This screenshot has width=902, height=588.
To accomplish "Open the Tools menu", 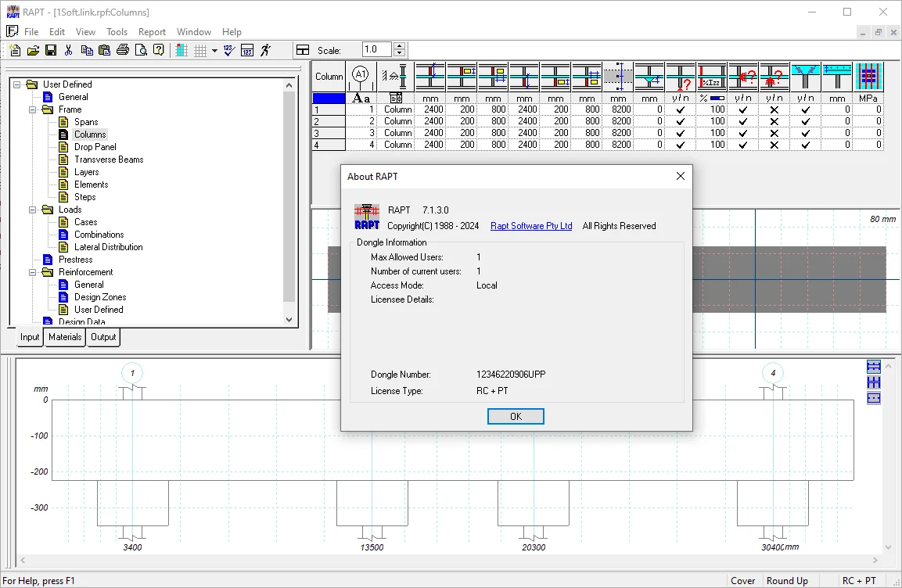I will [117, 31].
